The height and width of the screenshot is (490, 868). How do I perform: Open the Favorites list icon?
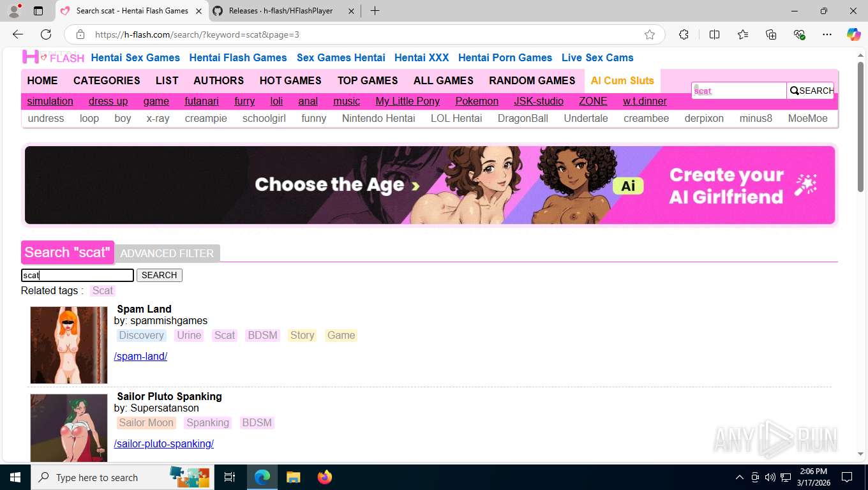click(743, 34)
